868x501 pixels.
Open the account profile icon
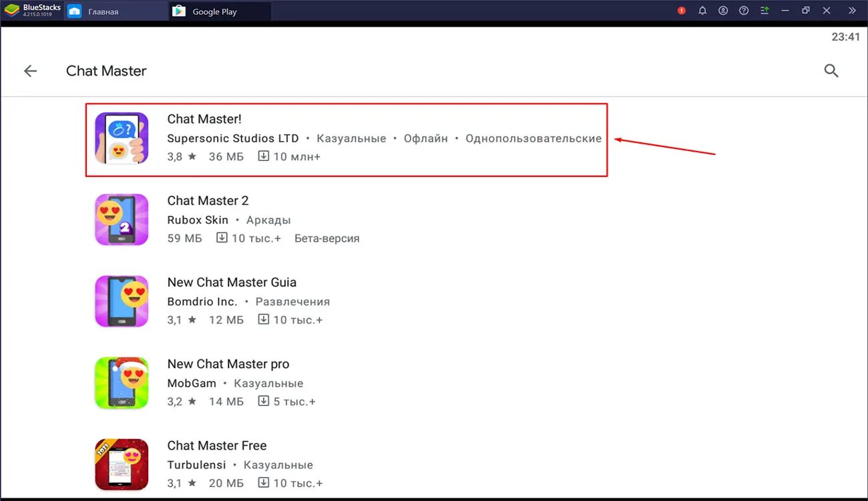[x=723, y=11]
